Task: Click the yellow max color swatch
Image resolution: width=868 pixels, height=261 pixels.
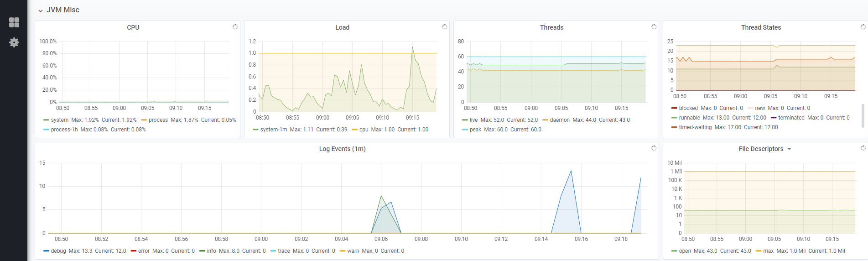Action: (759, 251)
